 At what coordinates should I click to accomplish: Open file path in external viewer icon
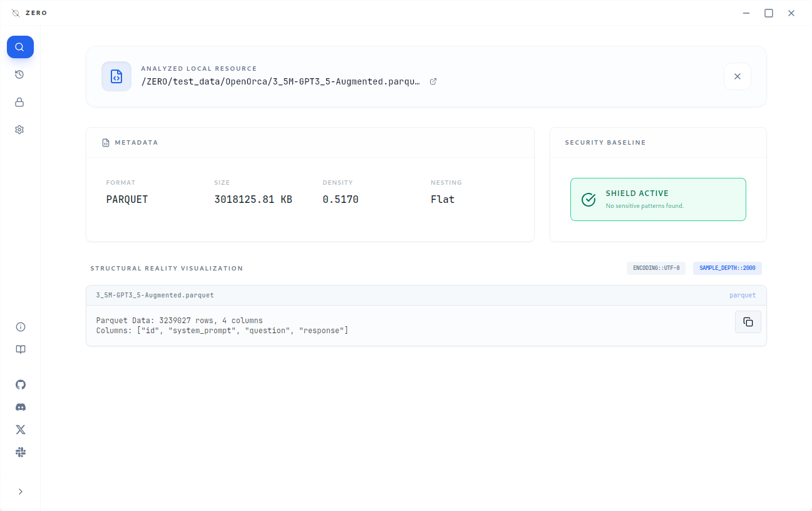coord(433,81)
